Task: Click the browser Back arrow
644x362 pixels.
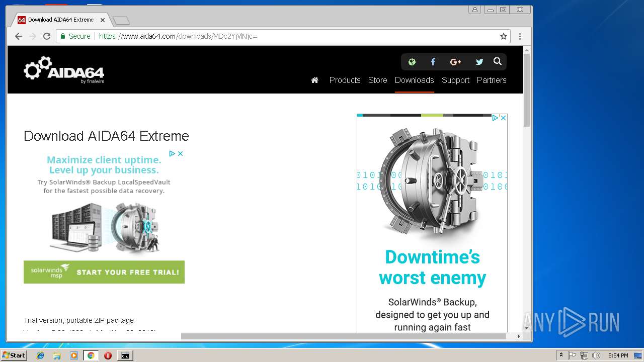Action: tap(19, 36)
